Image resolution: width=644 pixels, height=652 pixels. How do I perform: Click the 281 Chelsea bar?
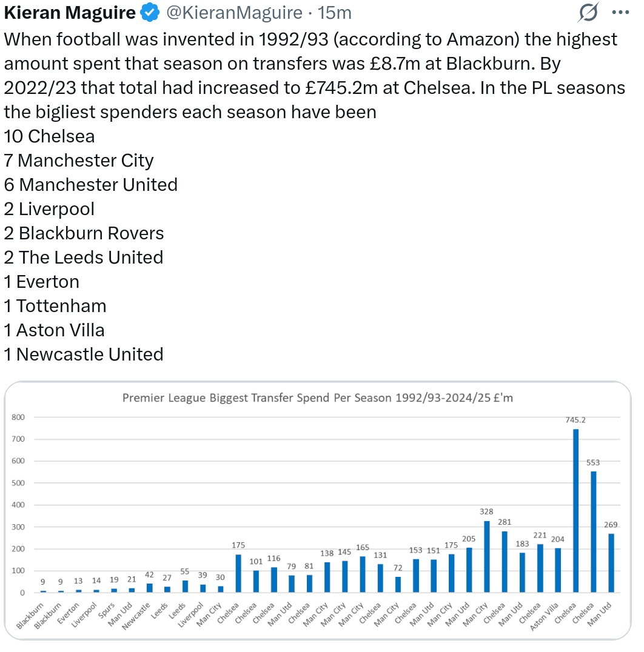[505, 562]
